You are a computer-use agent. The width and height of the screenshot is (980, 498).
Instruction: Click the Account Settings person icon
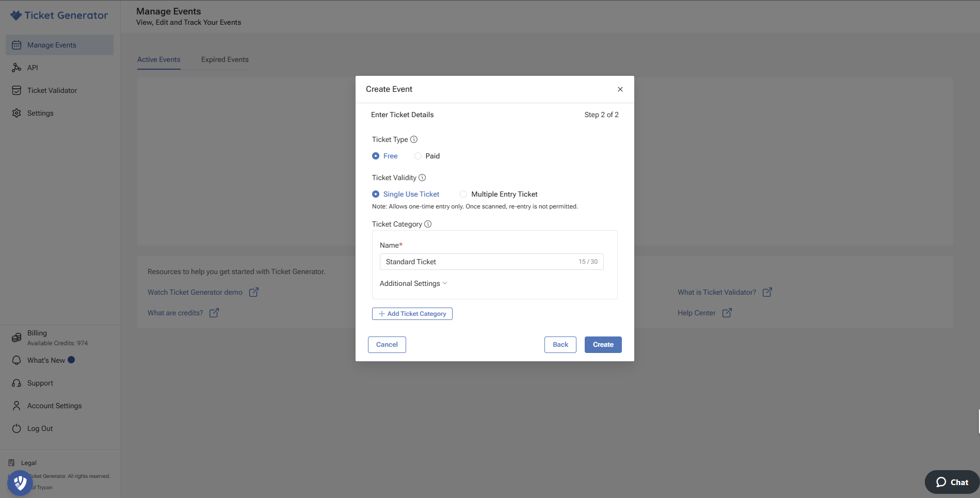coord(17,406)
